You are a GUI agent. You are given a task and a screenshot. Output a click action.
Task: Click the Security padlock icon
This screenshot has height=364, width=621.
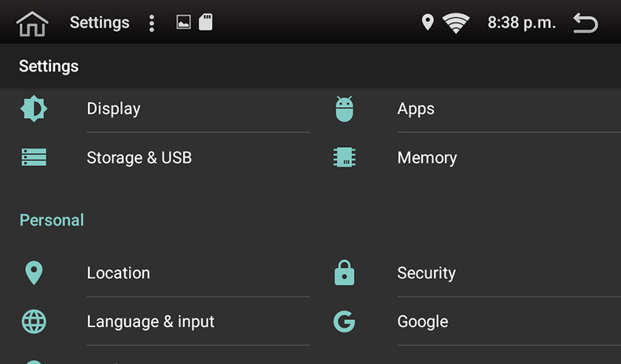pos(344,273)
